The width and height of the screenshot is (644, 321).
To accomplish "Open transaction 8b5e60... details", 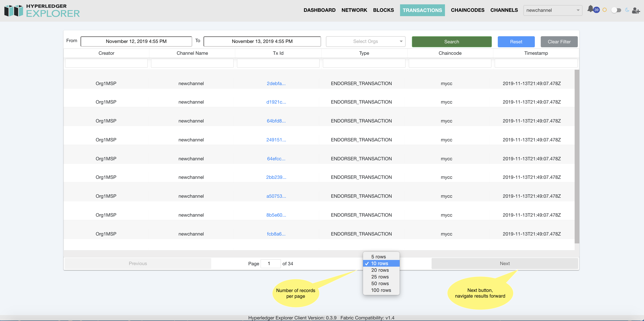I will pyautogui.click(x=276, y=215).
